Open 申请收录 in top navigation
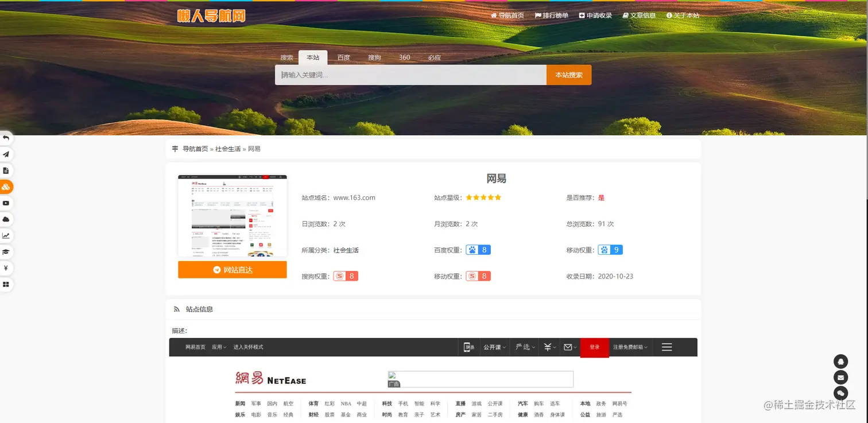This screenshot has width=868, height=423. [x=595, y=15]
